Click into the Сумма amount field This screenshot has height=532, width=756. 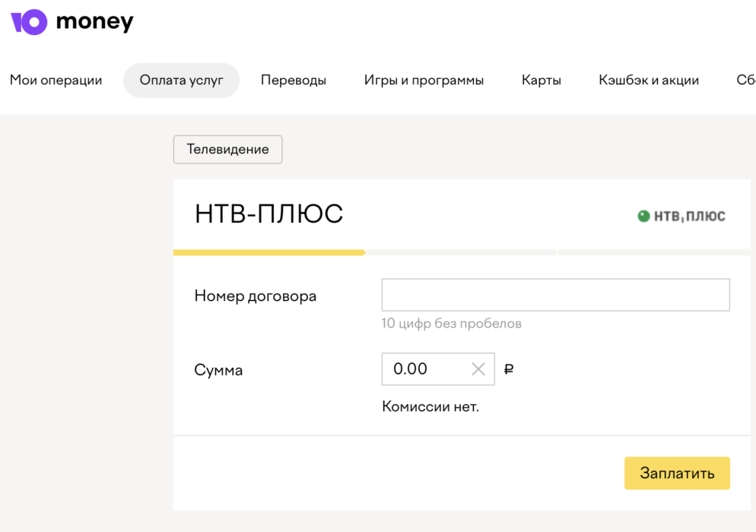click(x=426, y=369)
